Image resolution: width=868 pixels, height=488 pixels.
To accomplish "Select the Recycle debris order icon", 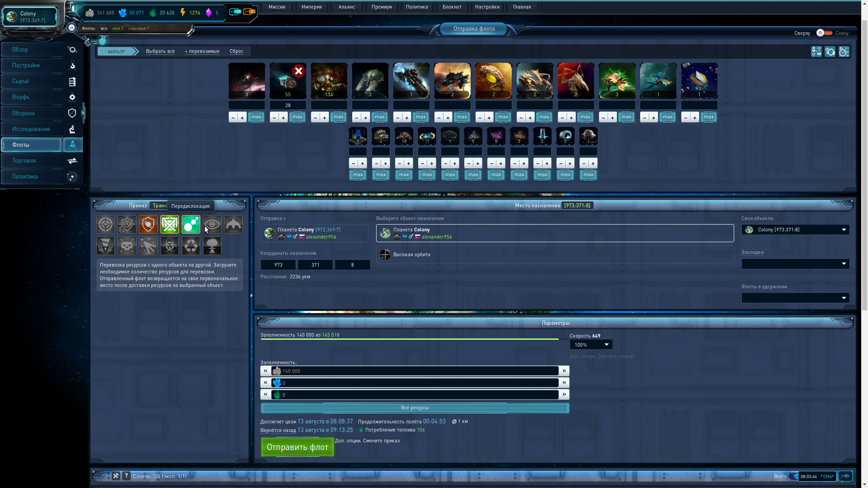I will [x=191, y=246].
